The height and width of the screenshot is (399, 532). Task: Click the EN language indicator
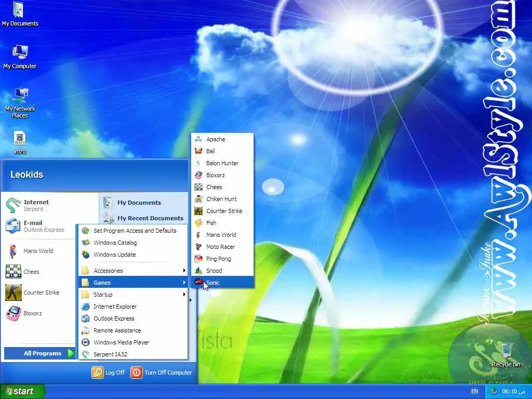click(x=474, y=392)
